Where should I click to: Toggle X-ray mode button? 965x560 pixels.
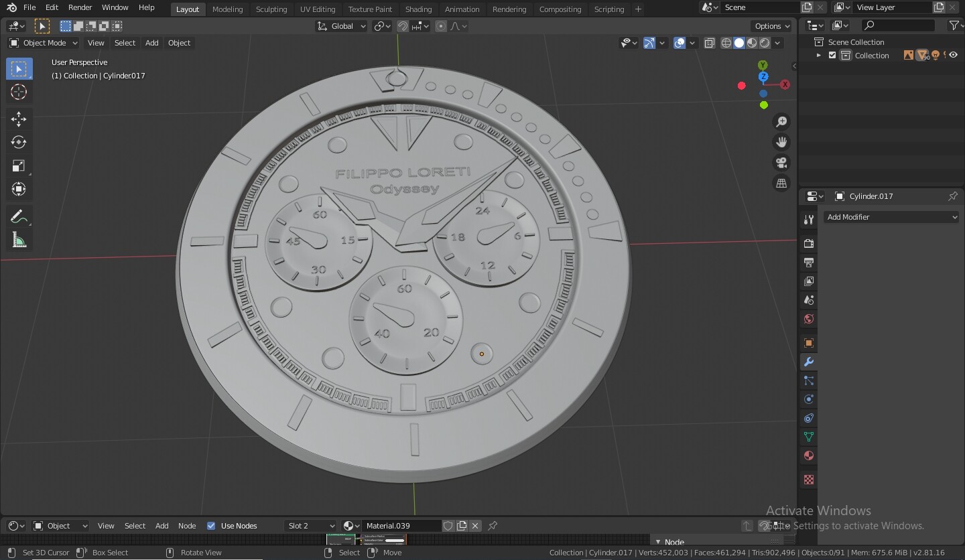click(x=710, y=43)
